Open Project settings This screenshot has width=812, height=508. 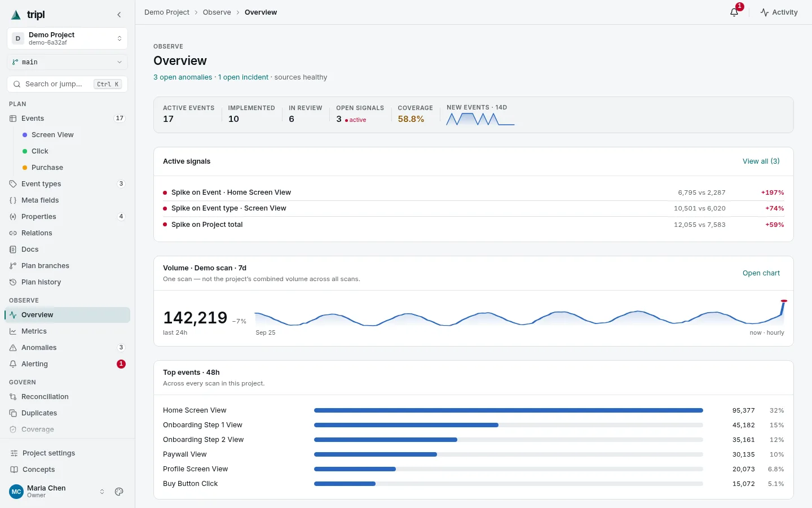(67, 453)
